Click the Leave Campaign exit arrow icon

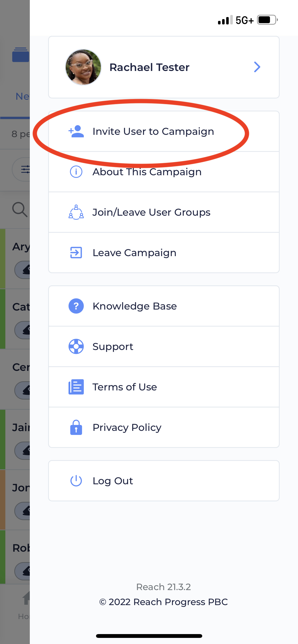click(76, 253)
